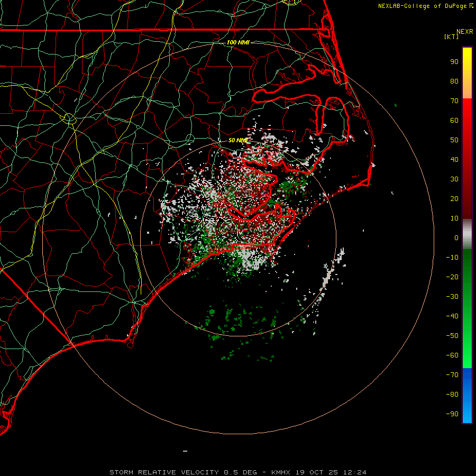Screen dimensions: 476x476
Task: Click the 0 value on velocity scale
Action: [456, 238]
